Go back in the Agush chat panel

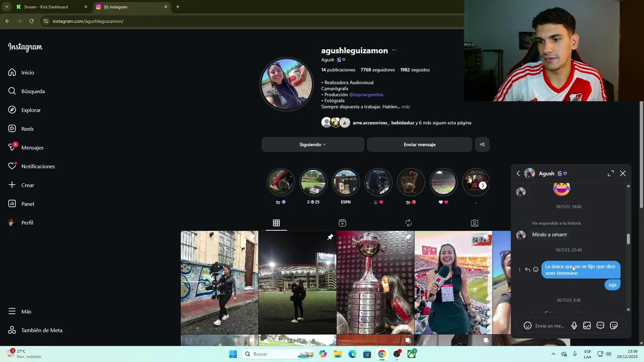click(518, 173)
